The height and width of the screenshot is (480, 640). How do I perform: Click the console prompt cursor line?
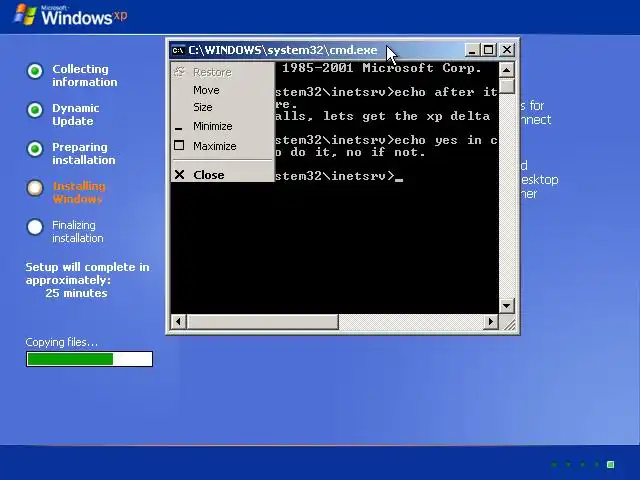pos(339,176)
